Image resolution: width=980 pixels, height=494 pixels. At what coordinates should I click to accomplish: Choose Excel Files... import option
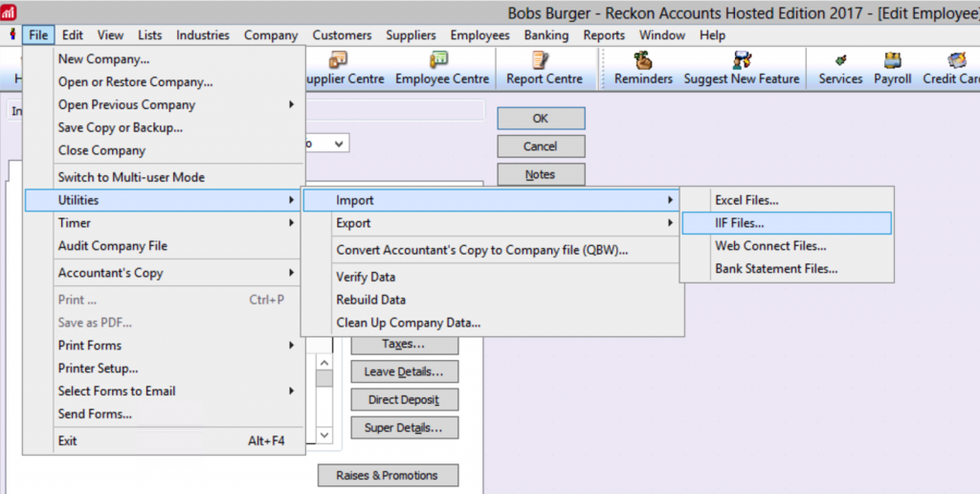coord(787,200)
